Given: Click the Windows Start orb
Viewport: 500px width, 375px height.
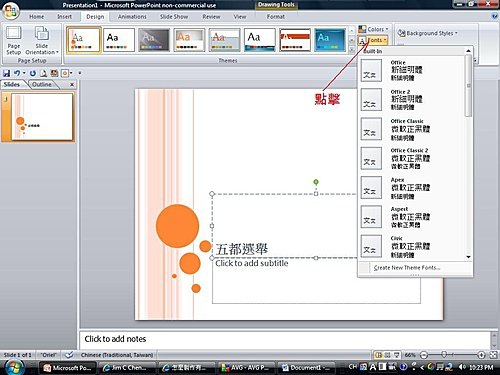Looking at the screenshot, I should point(14,367).
